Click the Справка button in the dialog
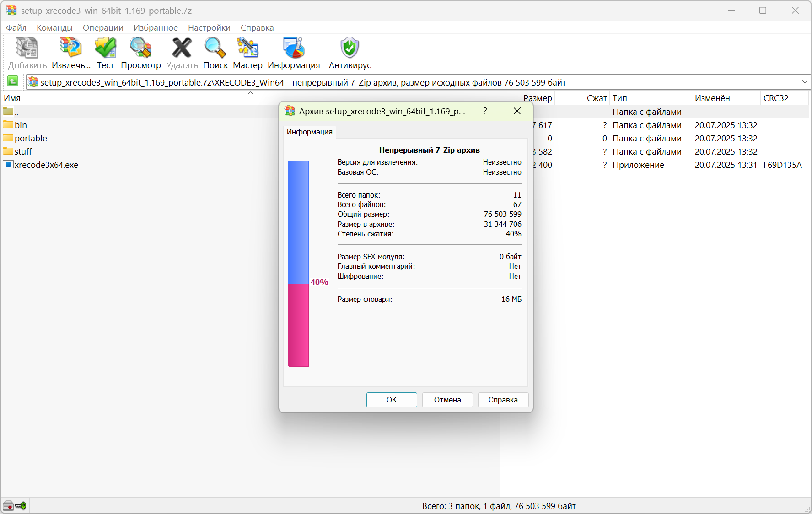This screenshot has height=514, width=812. (503, 400)
